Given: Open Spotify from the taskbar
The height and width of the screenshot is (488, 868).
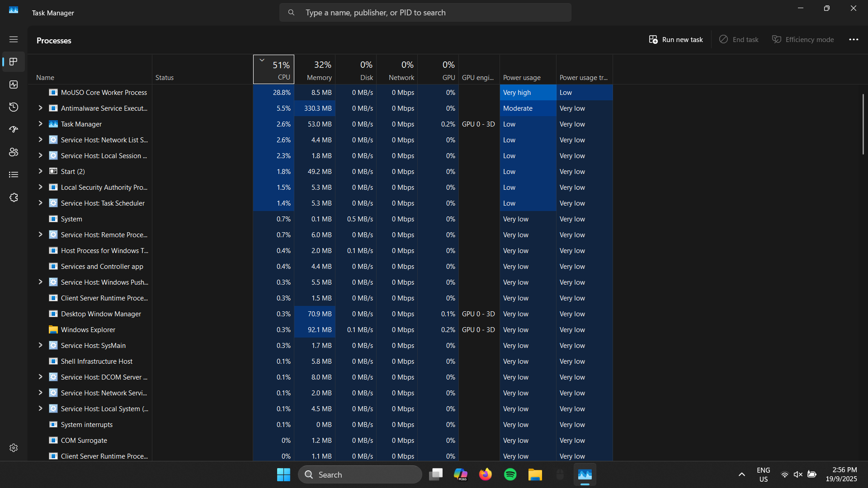Looking at the screenshot, I should (510, 474).
